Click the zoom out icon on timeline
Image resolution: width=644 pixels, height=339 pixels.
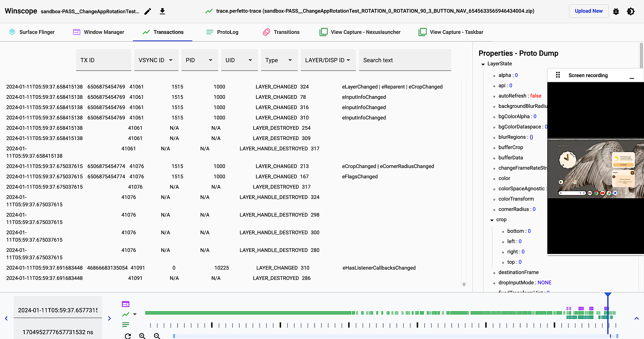tap(157, 336)
